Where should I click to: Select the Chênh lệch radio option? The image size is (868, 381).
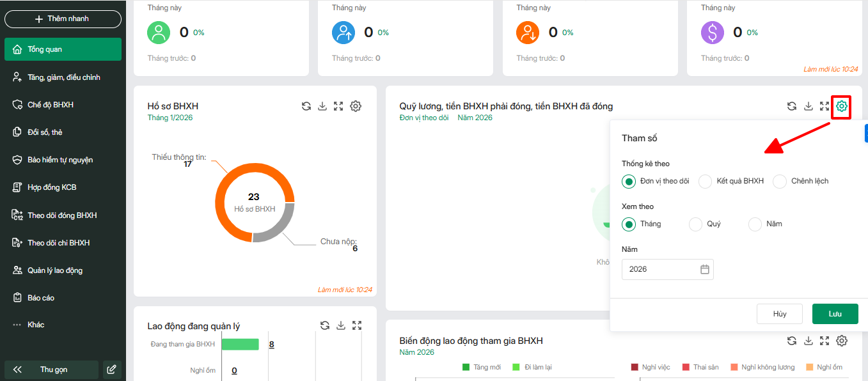[x=779, y=182]
